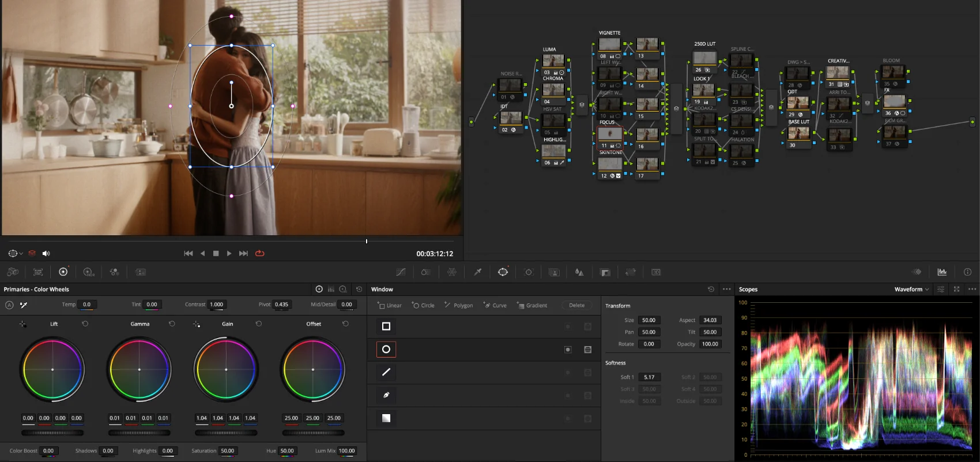Mute the viewer audio speaker
Viewport: 980px width, 462px height.
click(46, 253)
